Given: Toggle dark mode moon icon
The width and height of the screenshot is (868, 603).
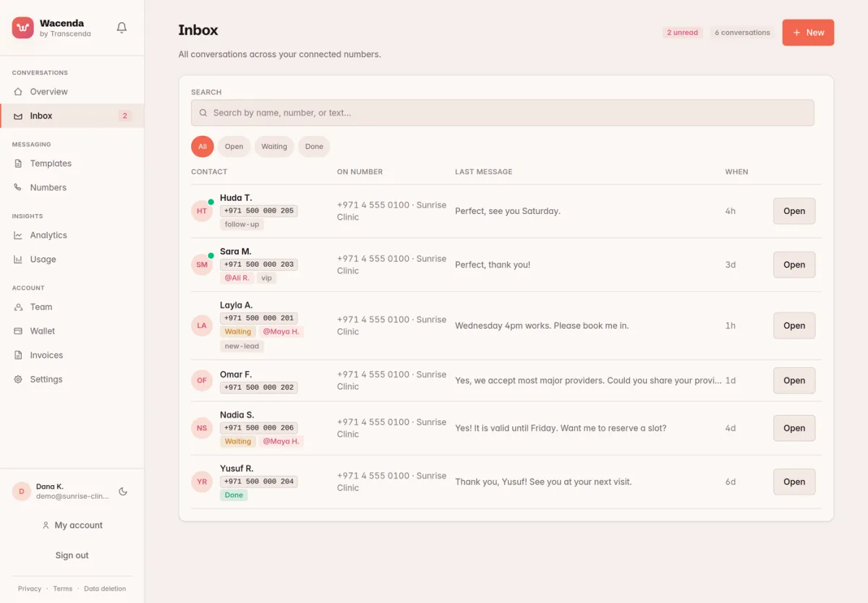Looking at the screenshot, I should tap(123, 492).
